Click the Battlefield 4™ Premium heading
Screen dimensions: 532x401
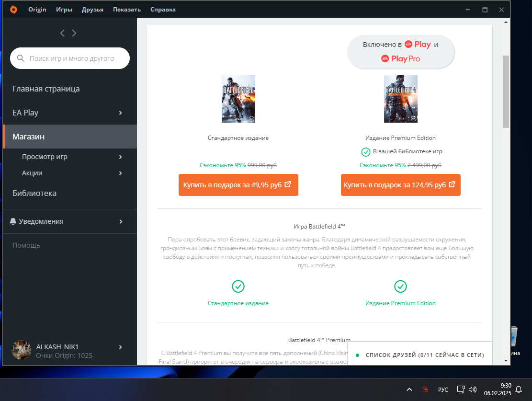[x=319, y=340]
